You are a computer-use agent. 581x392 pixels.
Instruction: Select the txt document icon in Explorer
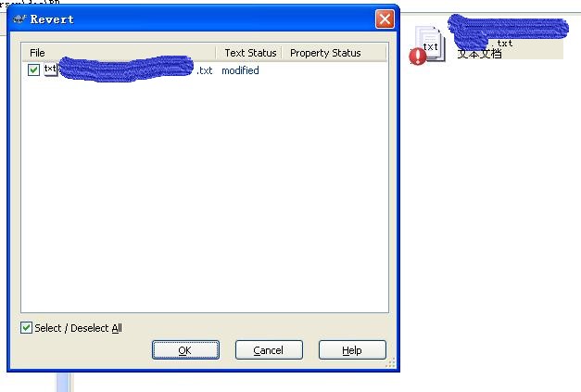(431, 43)
